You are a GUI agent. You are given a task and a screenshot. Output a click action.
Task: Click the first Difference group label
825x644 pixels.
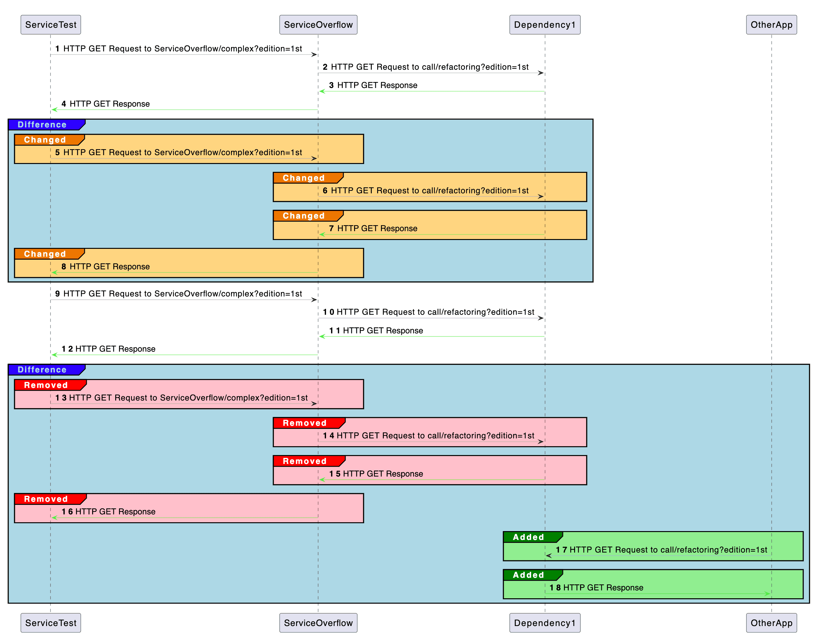point(42,125)
